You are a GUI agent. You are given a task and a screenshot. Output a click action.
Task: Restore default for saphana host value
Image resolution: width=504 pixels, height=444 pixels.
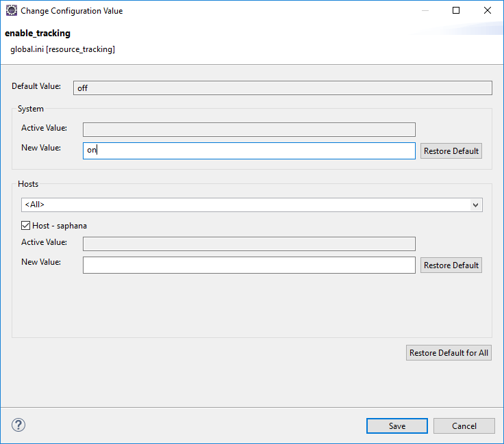tap(451, 265)
